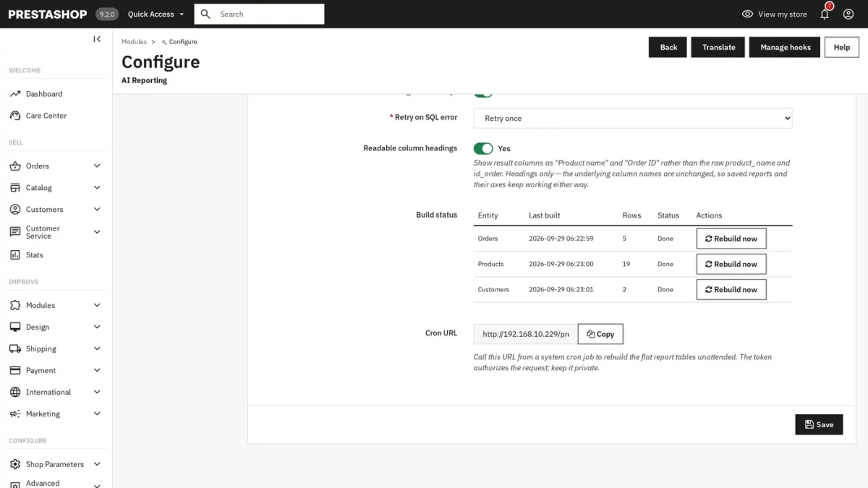Click the Design monitor icon
868x488 pixels.
coord(15,327)
